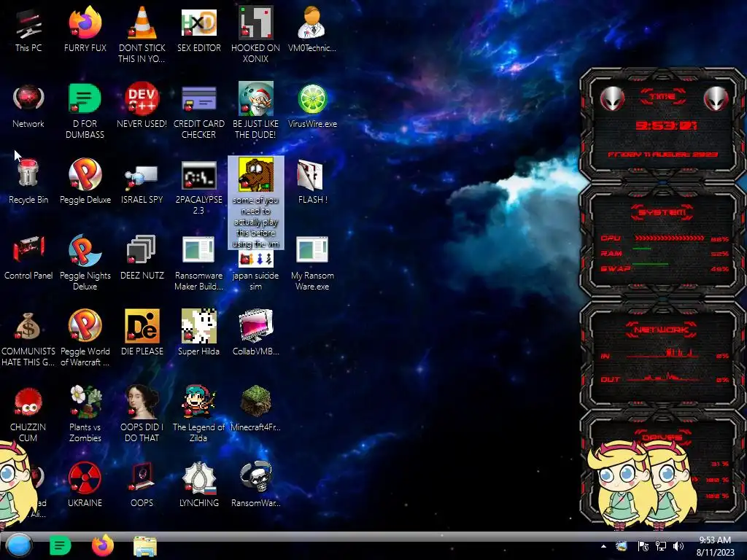Viewport: 747px width, 560px height.
Task: Select the Control Panel icon
Action: point(28,249)
